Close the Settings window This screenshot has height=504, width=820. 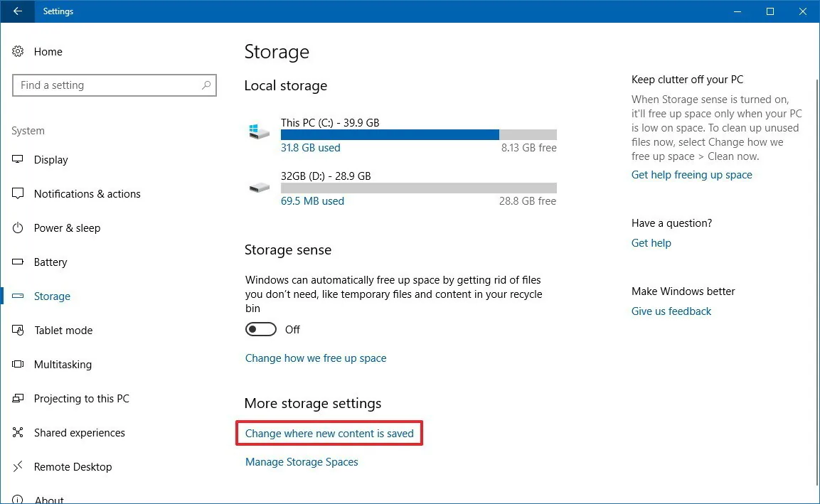click(803, 11)
